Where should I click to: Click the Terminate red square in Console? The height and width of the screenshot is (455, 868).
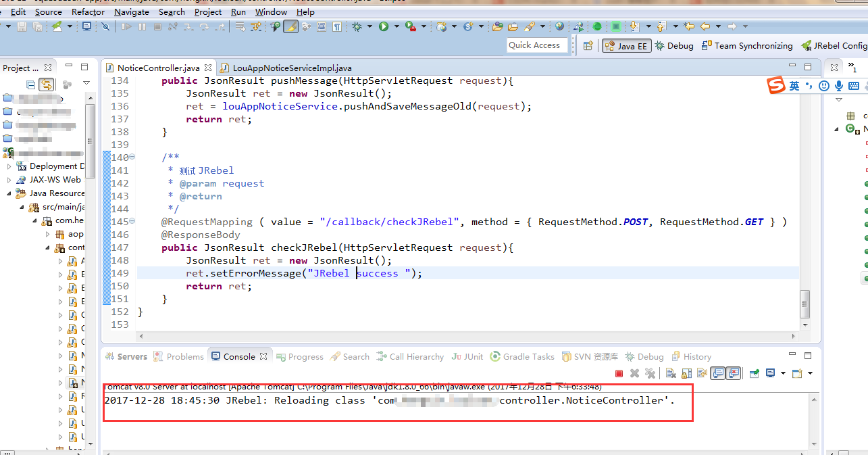click(x=619, y=373)
